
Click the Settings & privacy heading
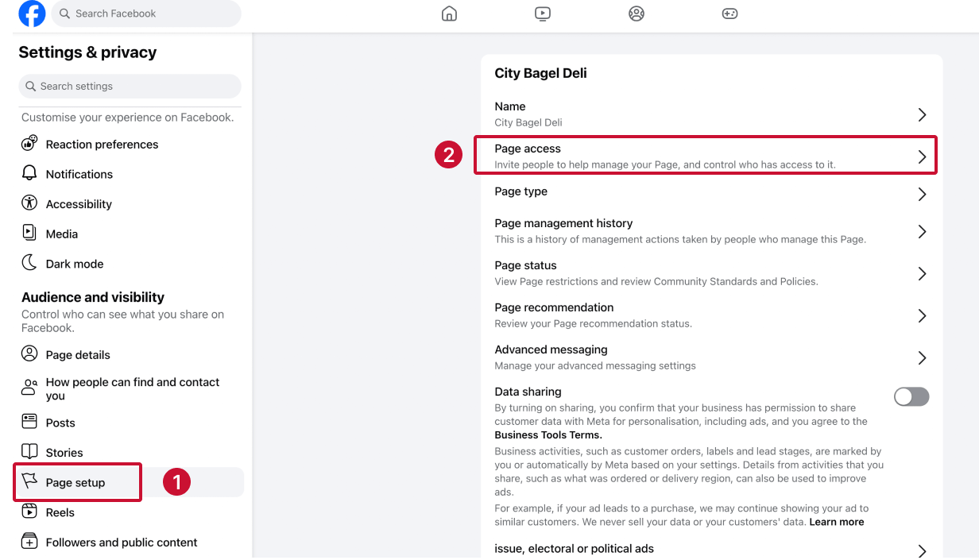point(87,52)
